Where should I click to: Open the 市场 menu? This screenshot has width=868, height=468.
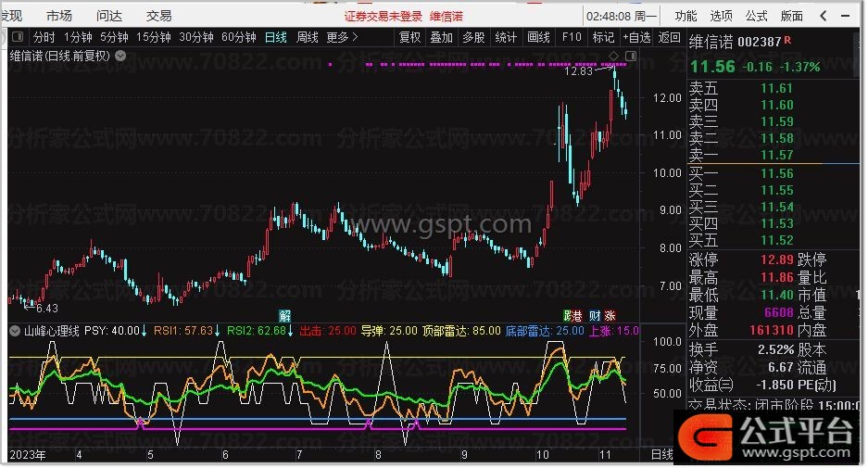click(59, 16)
